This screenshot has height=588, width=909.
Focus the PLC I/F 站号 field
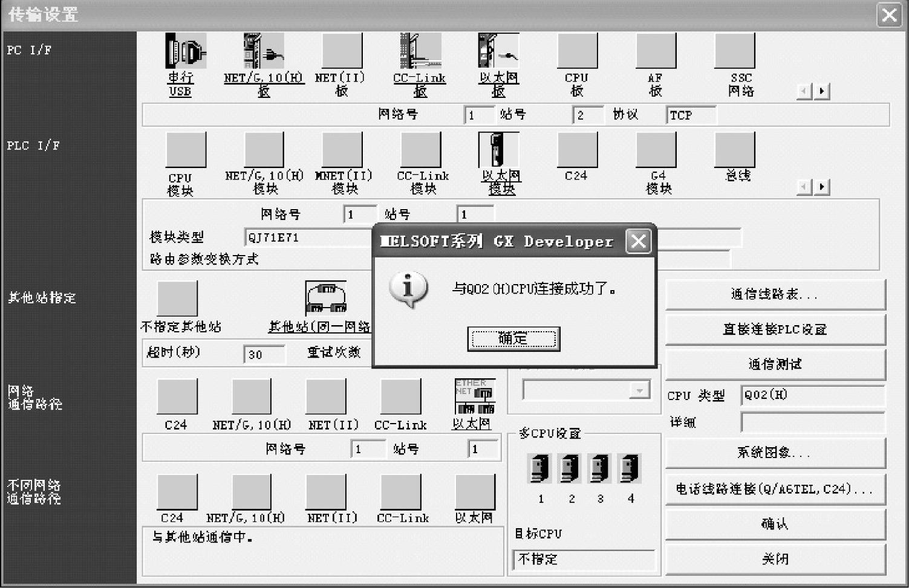[x=475, y=215]
